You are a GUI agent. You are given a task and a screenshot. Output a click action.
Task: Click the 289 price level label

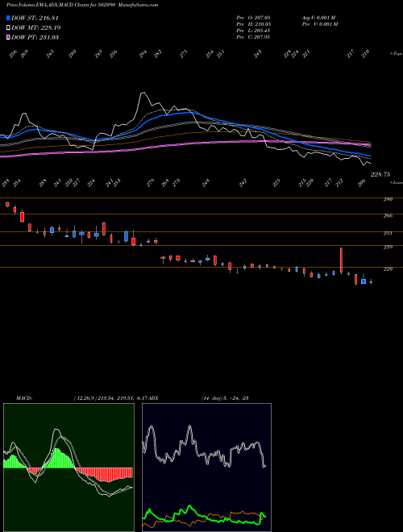click(388, 199)
